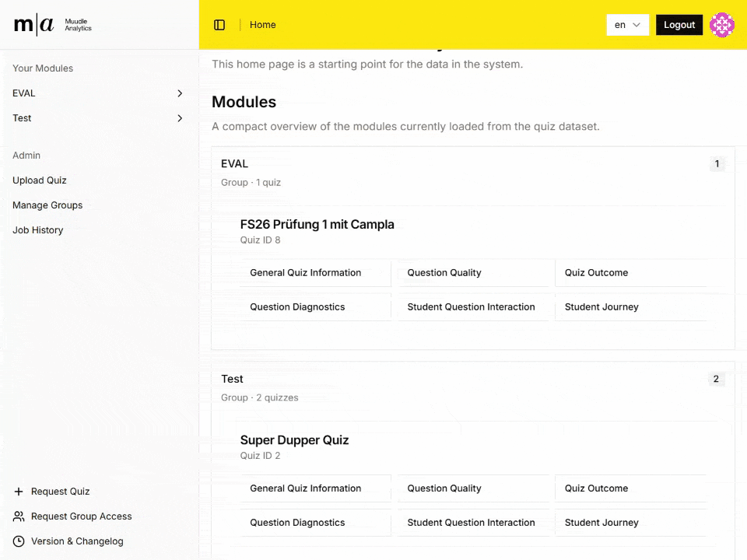Click the plus icon beside Request Quiz
The image size is (747, 560).
point(19,492)
